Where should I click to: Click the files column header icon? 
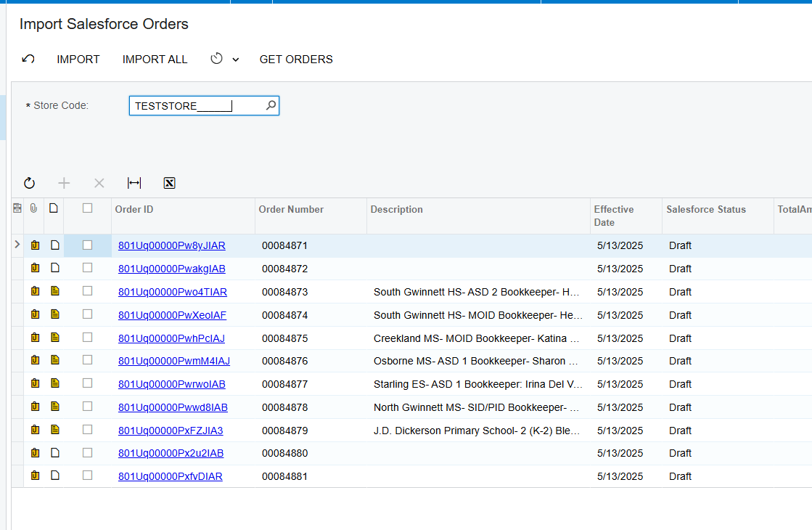click(x=54, y=208)
